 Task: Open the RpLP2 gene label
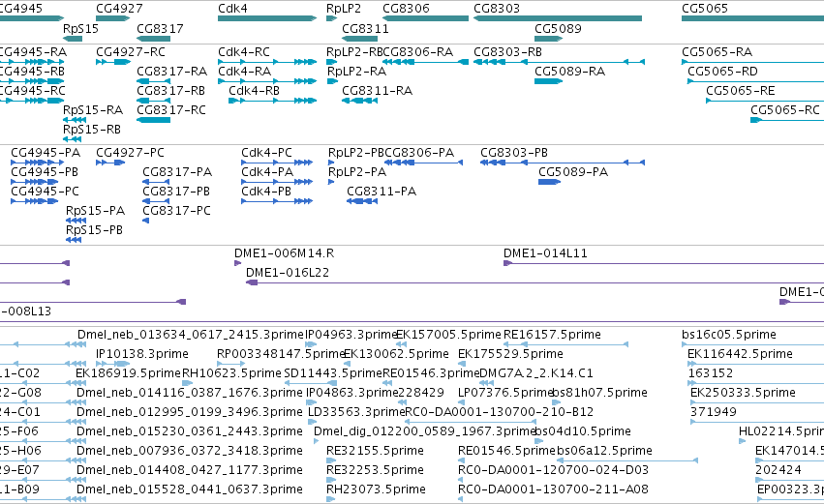coord(344,9)
